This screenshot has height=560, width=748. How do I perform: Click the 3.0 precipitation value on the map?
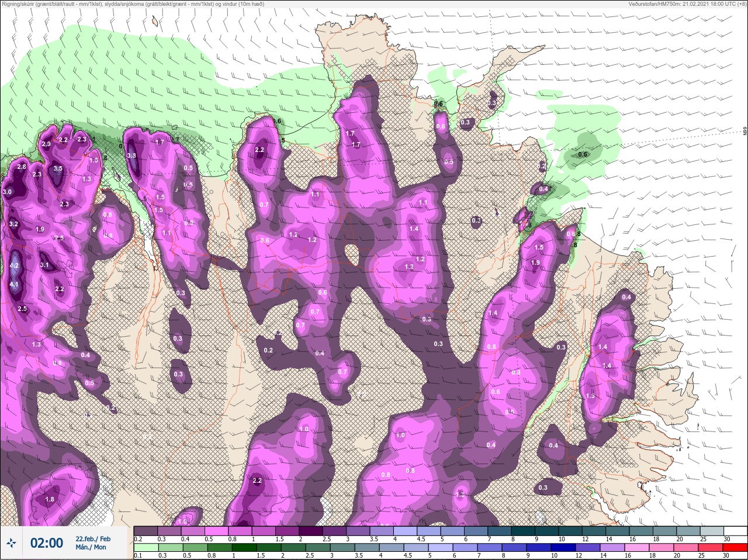pos(7,192)
